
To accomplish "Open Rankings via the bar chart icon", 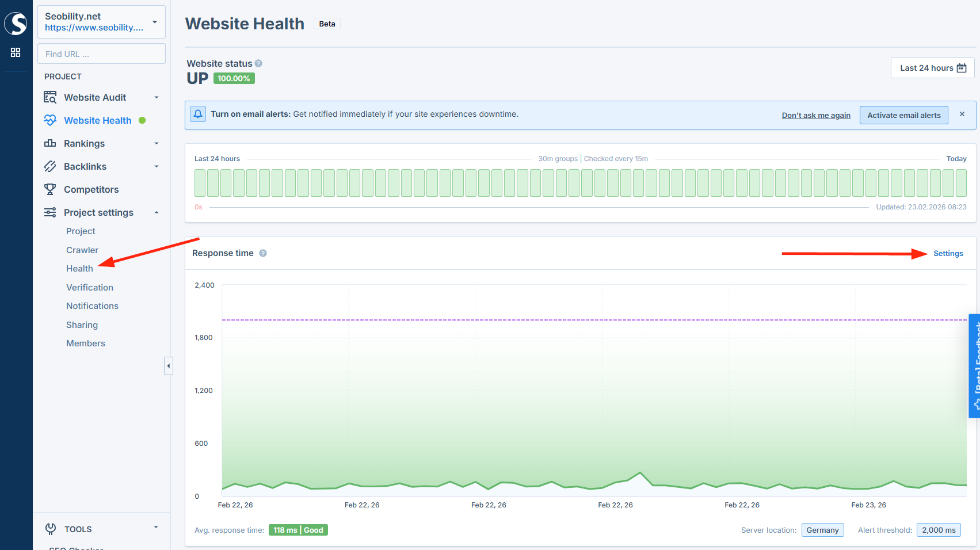I will [x=50, y=143].
